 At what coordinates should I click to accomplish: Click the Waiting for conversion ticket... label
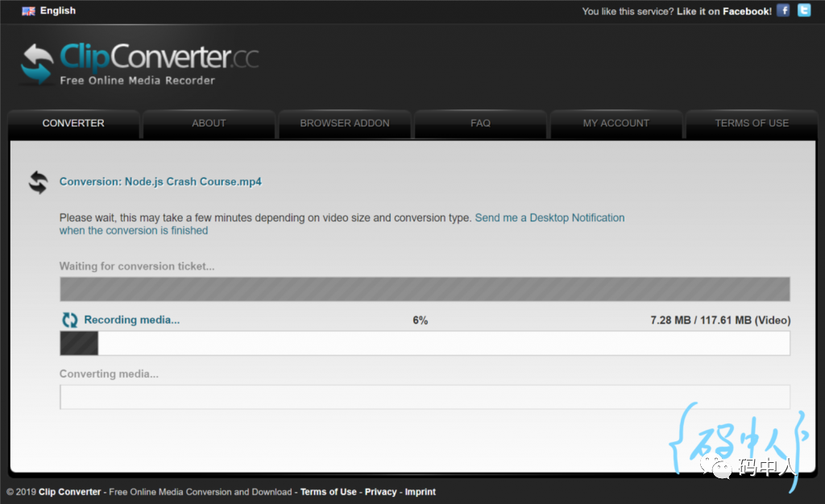(x=137, y=266)
